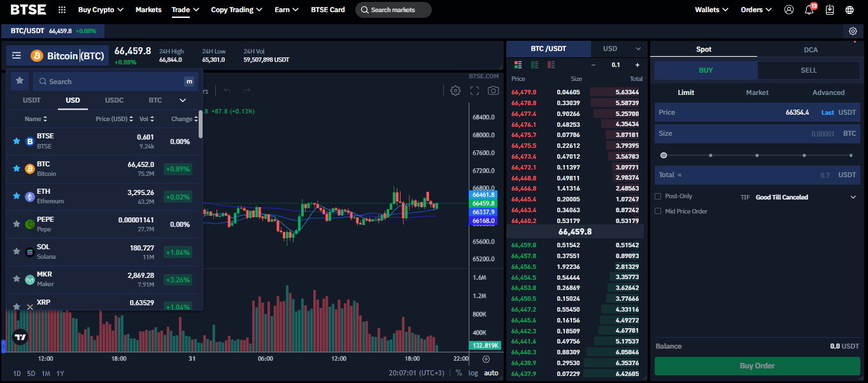Favorite SOL with its star
The image size is (868, 383).
tap(17, 252)
